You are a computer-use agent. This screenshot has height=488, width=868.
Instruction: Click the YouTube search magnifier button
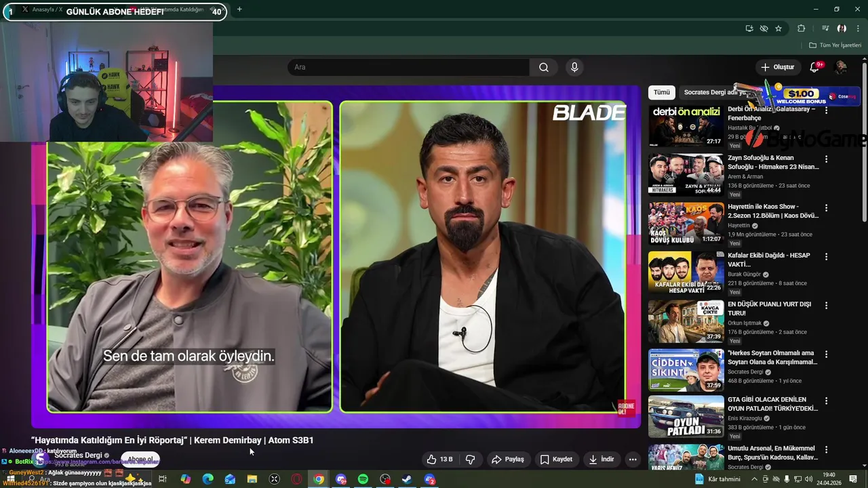pos(544,67)
